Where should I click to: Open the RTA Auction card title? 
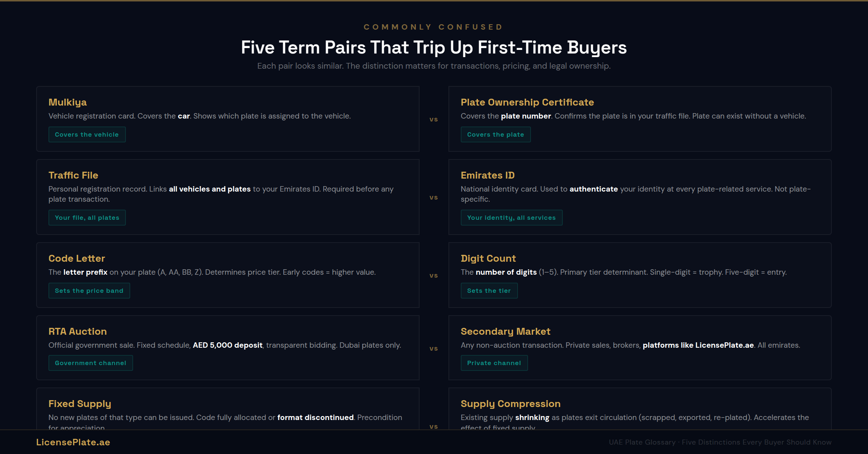(x=77, y=331)
